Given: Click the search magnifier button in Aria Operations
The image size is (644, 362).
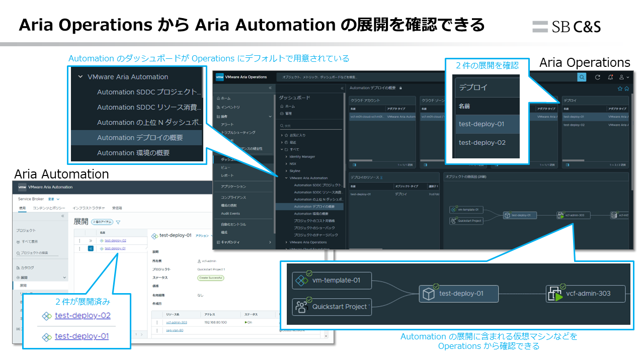Looking at the screenshot, I should [582, 77].
